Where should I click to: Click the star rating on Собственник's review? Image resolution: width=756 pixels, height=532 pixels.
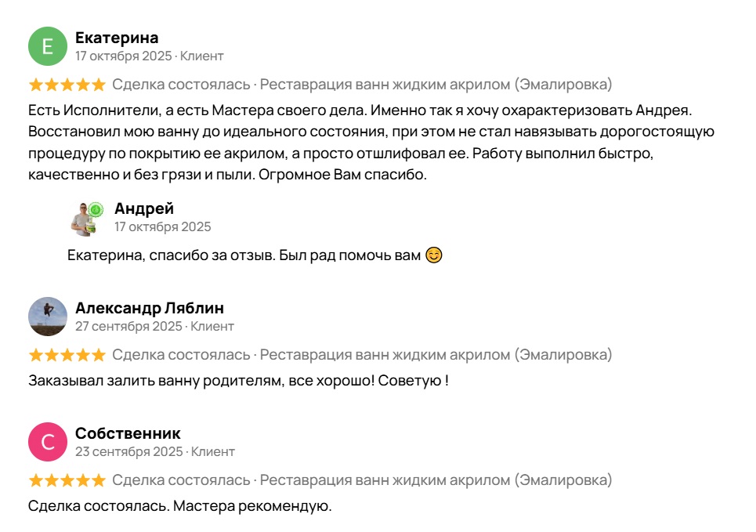[67, 480]
